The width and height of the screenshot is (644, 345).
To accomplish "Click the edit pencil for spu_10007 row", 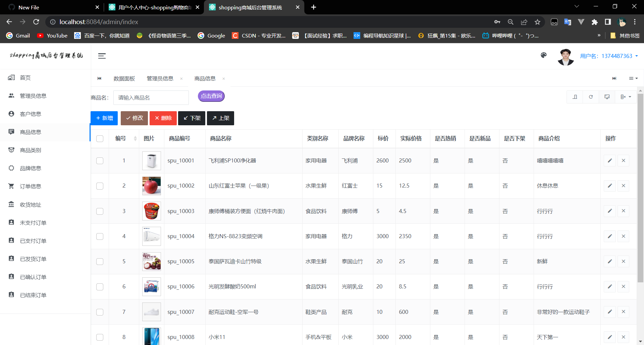I will (x=610, y=312).
